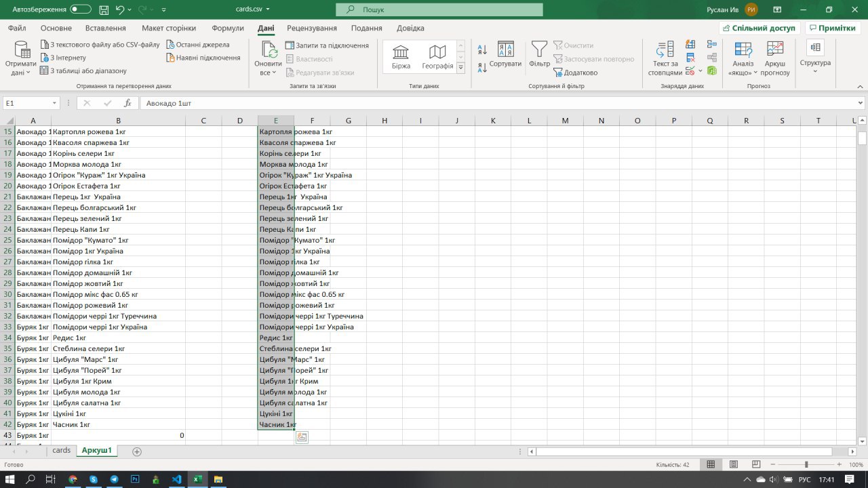Open the Data Validation dropdown arrow
868x488 pixels.
(x=700, y=70)
